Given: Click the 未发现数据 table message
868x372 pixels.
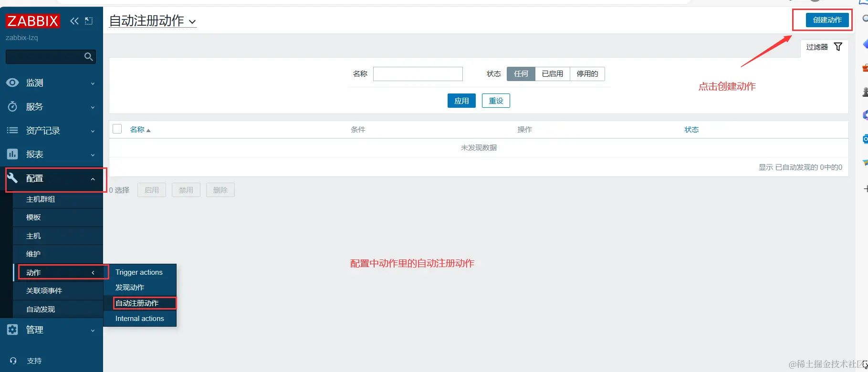Looking at the screenshot, I should [x=479, y=147].
